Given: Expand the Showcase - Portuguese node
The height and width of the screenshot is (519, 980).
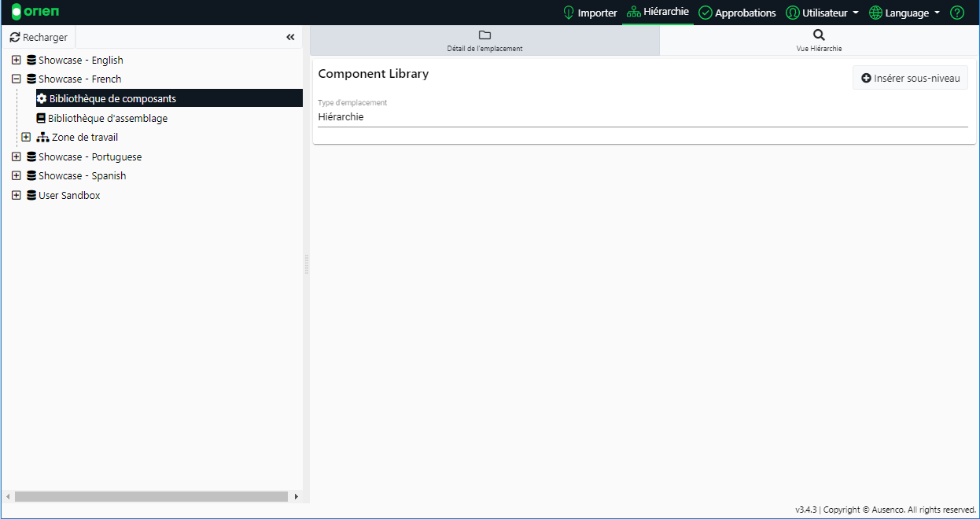Looking at the screenshot, I should [x=16, y=157].
